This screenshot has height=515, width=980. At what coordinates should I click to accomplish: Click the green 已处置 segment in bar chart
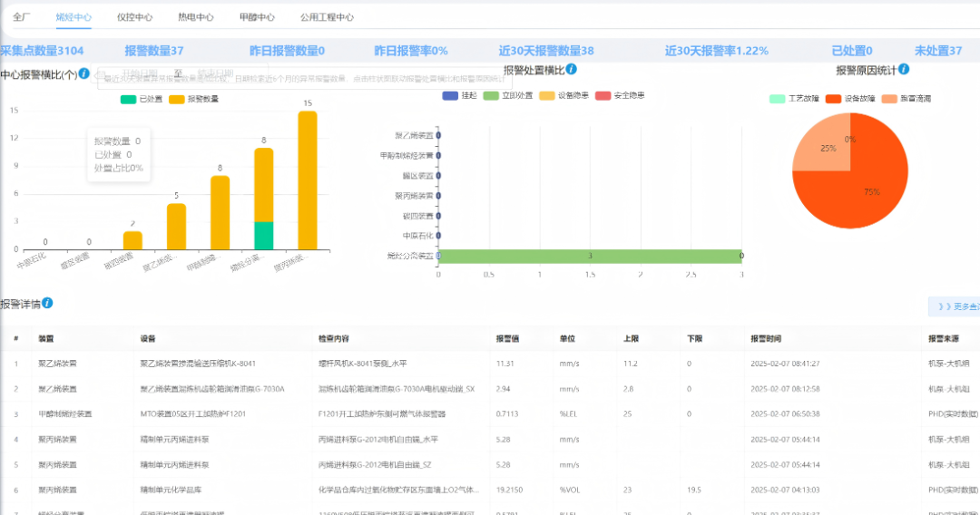coord(264,236)
